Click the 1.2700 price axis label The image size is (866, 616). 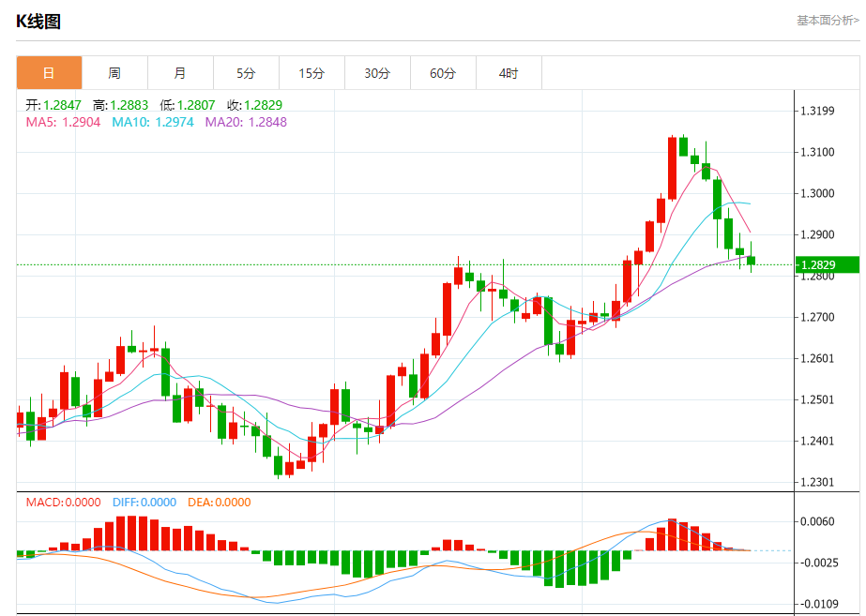click(817, 318)
